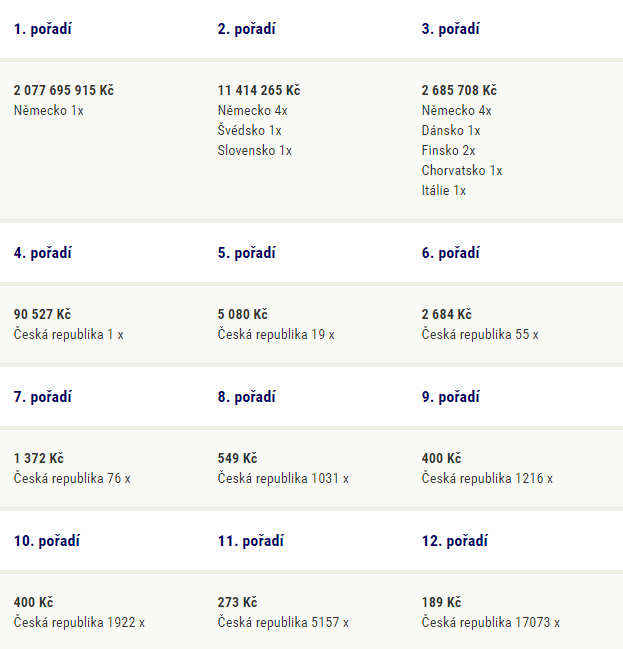The width and height of the screenshot is (623, 649).
Task: Click the 3. pořadí heading
Action: click(x=450, y=29)
